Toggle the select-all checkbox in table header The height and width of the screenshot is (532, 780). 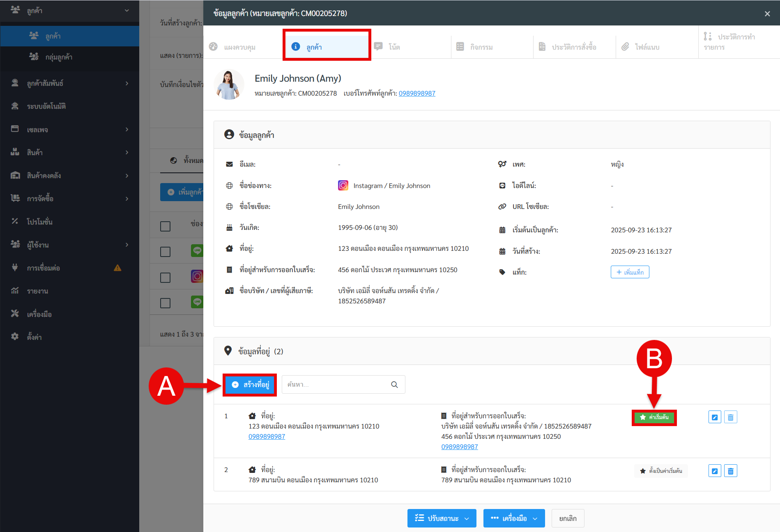point(165,226)
